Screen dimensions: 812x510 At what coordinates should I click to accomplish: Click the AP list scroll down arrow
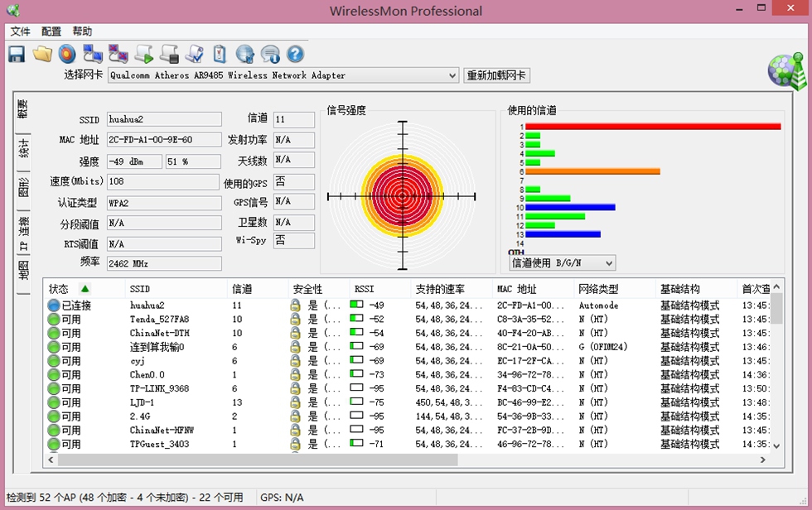click(776, 445)
